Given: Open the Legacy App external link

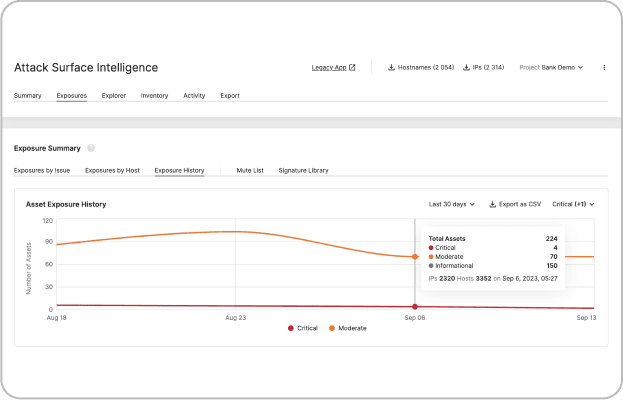Looking at the screenshot, I should (x=333, y=68).
